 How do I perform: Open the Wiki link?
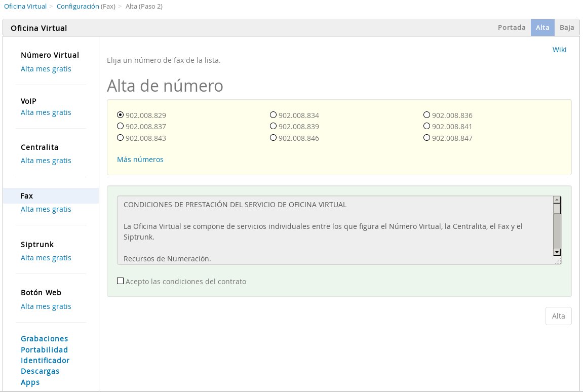[x=559, y=49]
